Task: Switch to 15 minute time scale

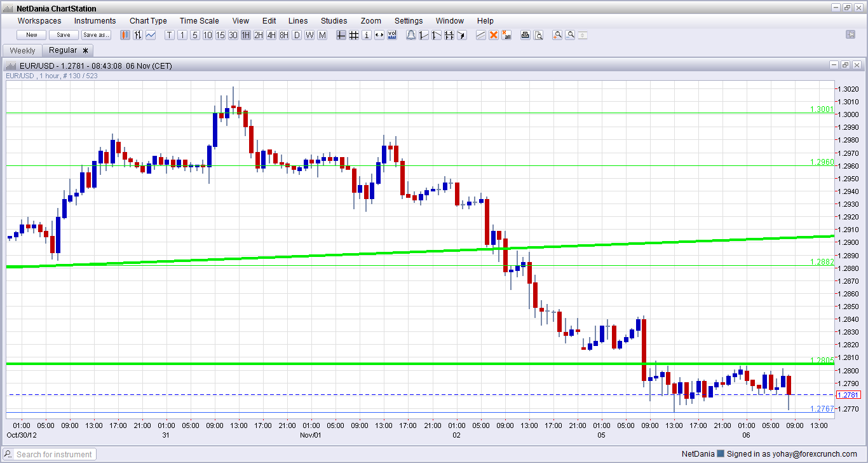Action: pyautogui.click(x=220, y=35)
